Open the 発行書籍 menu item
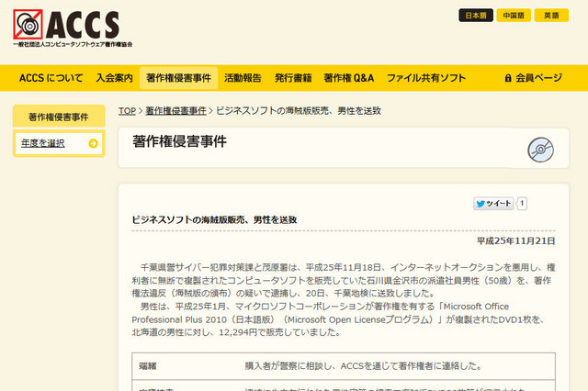Screen dimensions: 588x391 [x=293, y=78]
